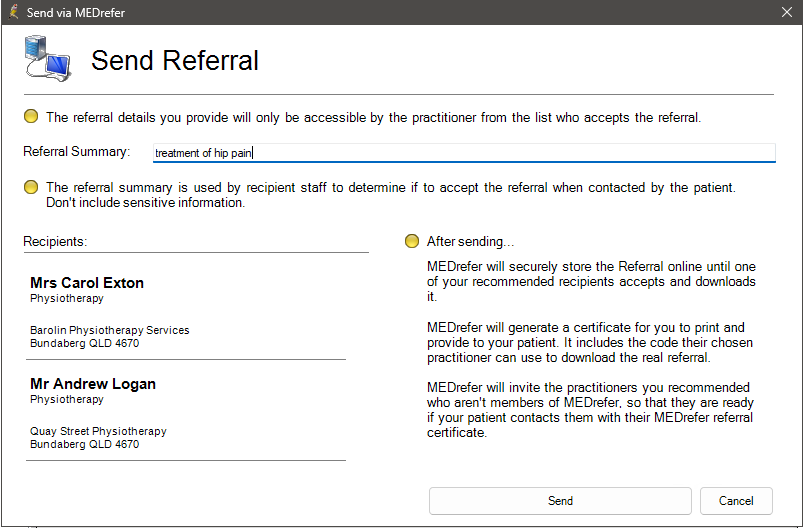Image resolution: width=803 pixels, height=528 pixels.
Task: Send the referral
Action: tap(560, 500)
